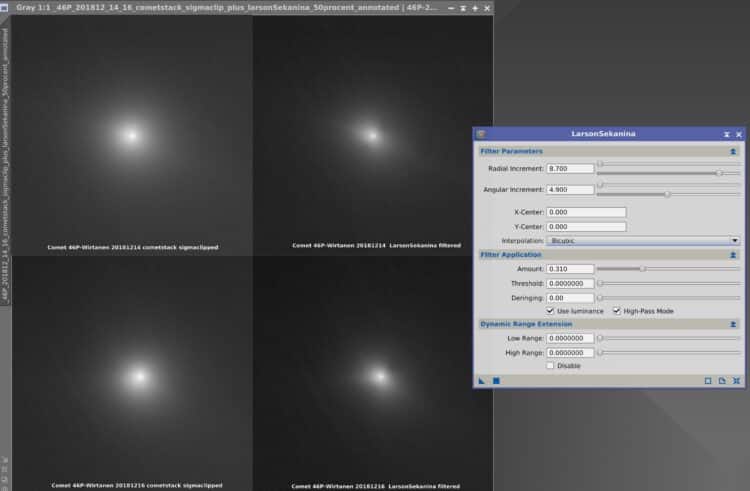
Task: Click the Angular Increment coarse slider handle
Action: click(x=600, y=185)
